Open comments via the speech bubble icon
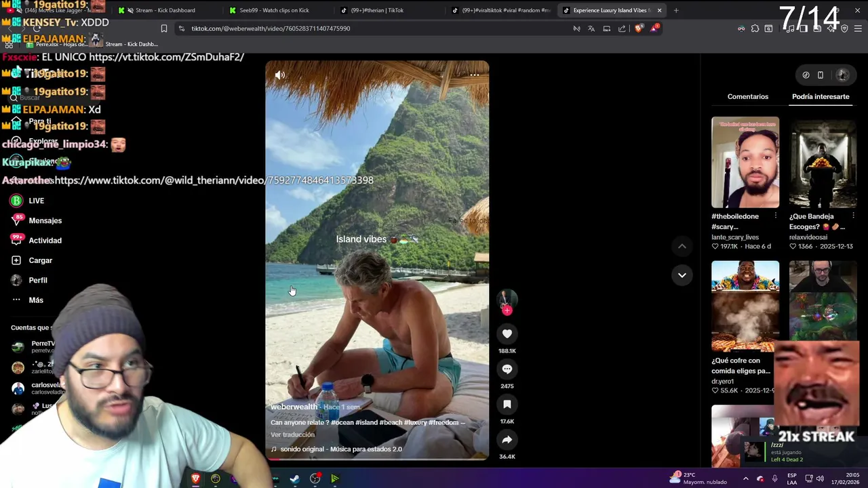The width and height of the screenshot is (868, 488). pos(507,369)
